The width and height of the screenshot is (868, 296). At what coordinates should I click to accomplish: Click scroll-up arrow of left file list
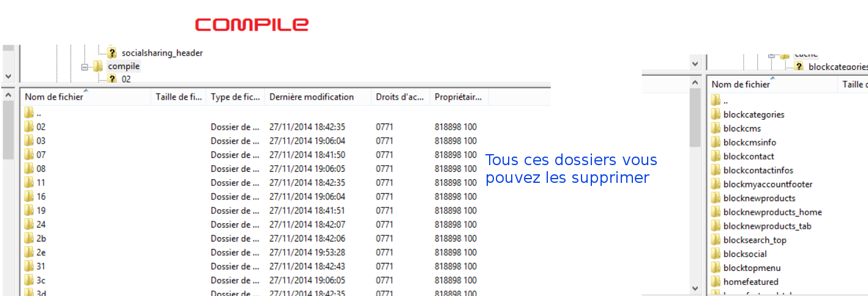pyautogui.click(x=8, y=94)
